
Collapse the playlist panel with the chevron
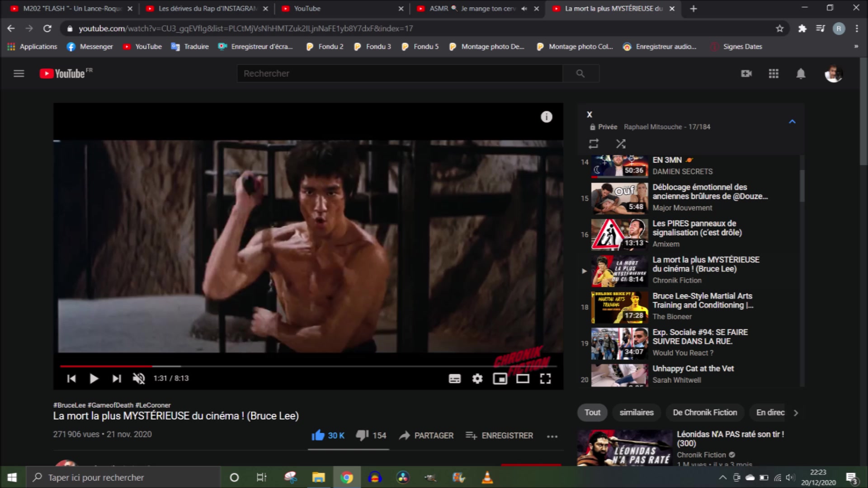click(x=792, y=122)
